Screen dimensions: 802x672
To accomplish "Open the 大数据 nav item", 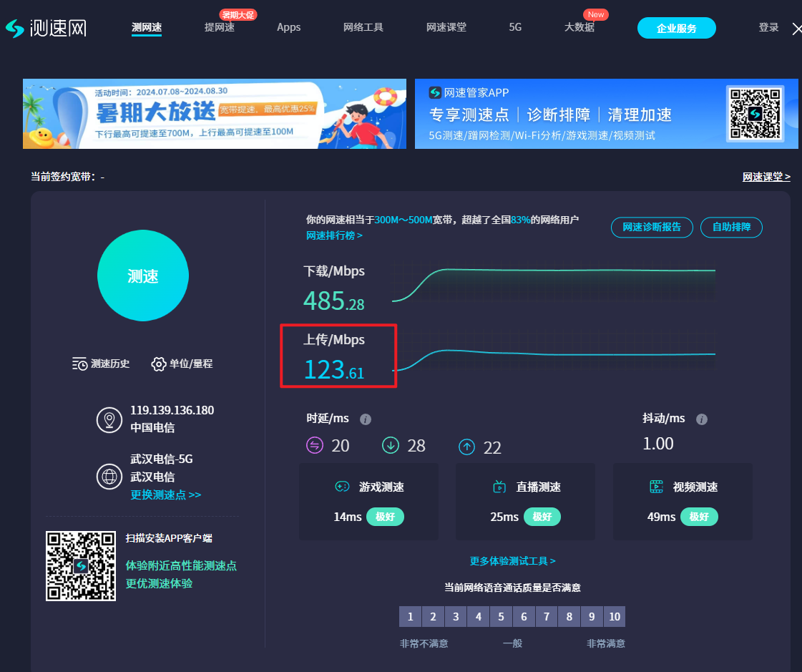I will point(579,27).
